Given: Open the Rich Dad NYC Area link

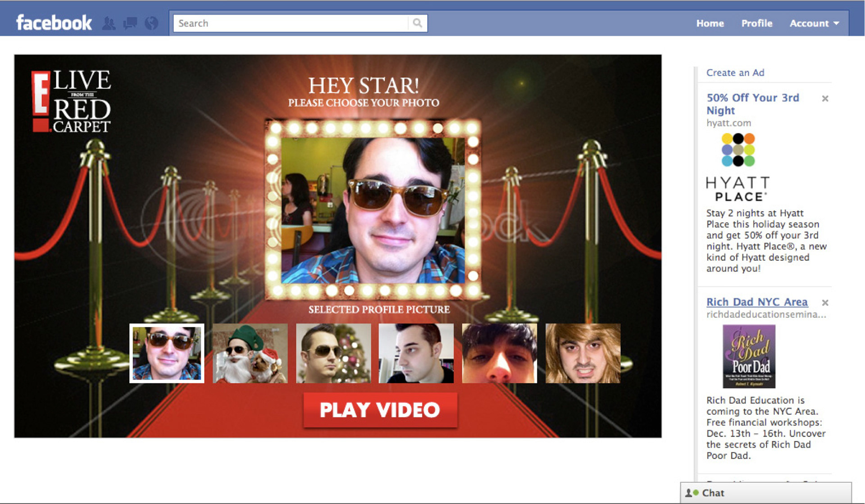Looking at the screenshot, I should (x=757, y=302).
